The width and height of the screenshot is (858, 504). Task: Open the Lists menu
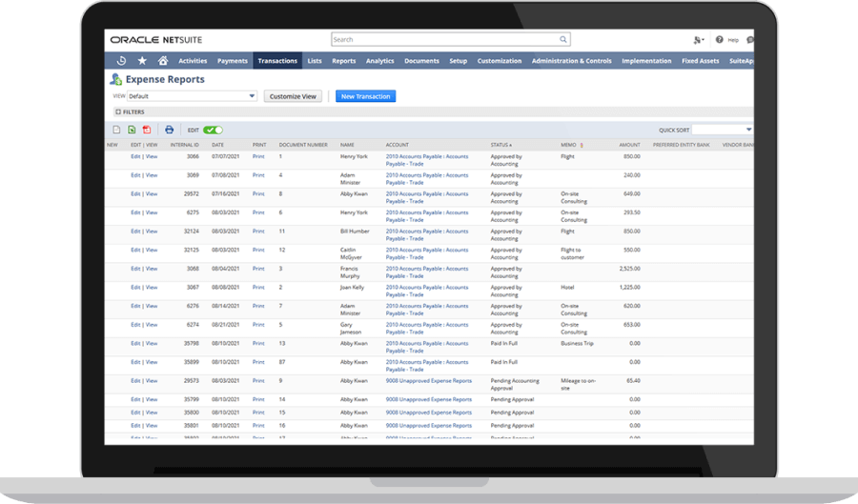click(315, 61)
